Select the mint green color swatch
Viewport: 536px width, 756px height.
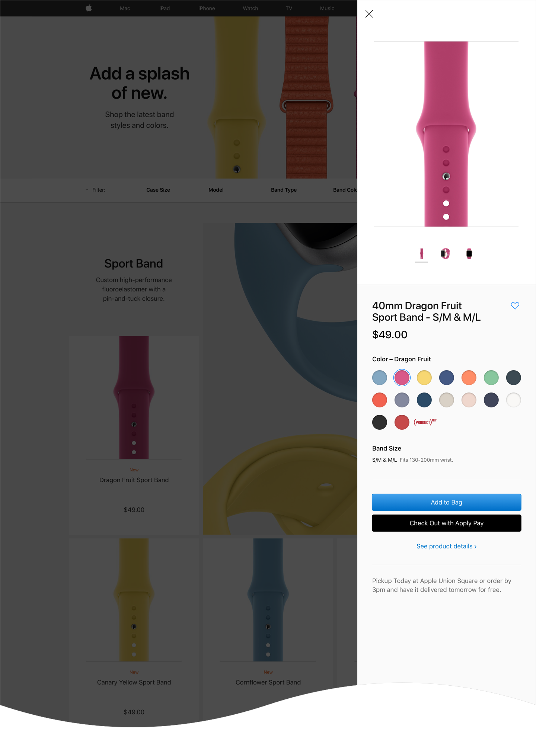[x=491, y=378]
